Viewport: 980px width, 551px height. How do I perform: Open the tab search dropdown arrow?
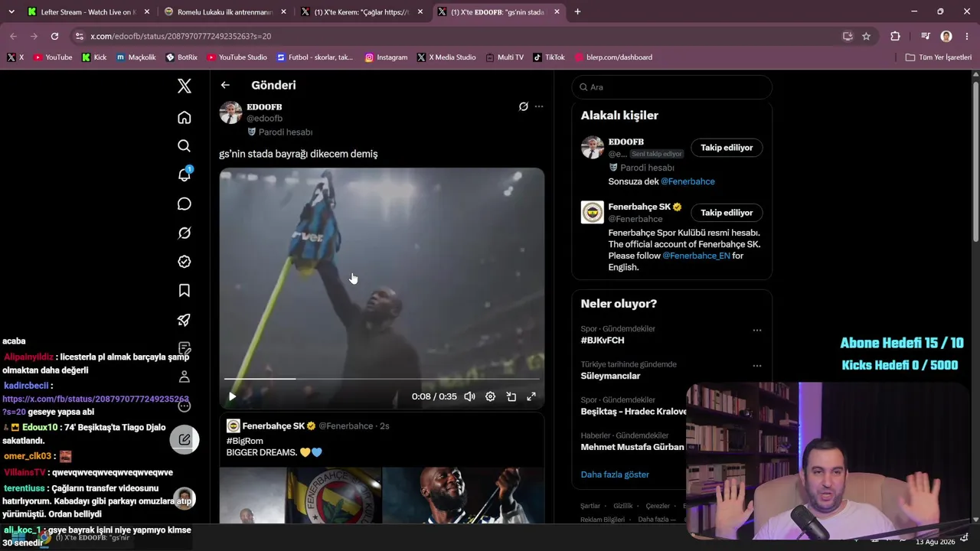tap(11, 12)
